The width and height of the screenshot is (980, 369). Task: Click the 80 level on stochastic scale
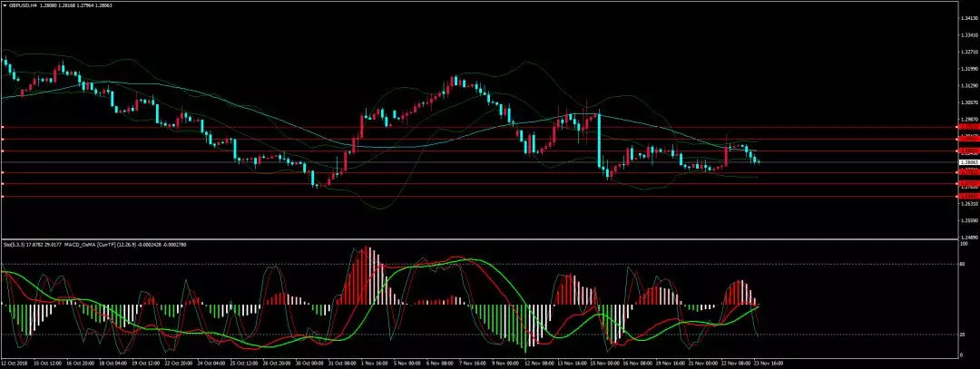pyautogui.click(x=964, y=264)
